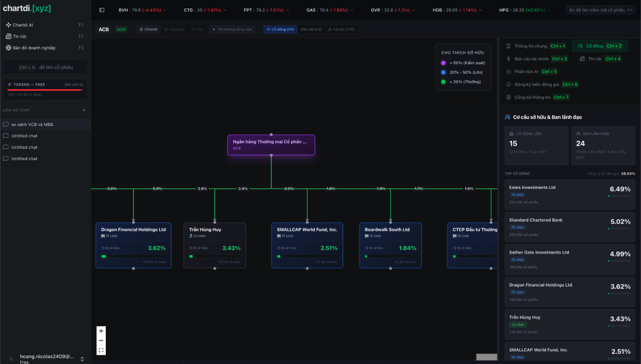
Task: Open Sather Gate Investments Ltd in the list
Action: click(570, 259)
